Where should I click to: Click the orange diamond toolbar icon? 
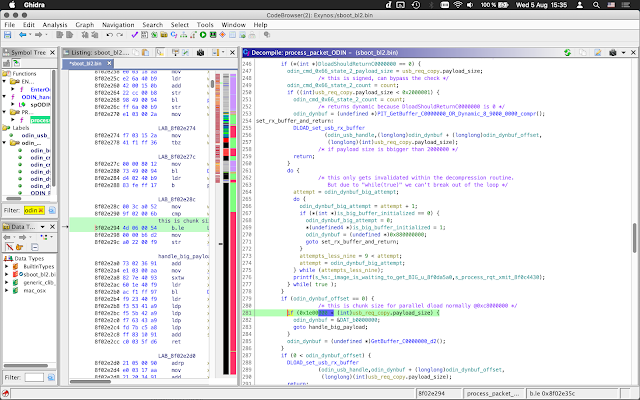point(222,35)
